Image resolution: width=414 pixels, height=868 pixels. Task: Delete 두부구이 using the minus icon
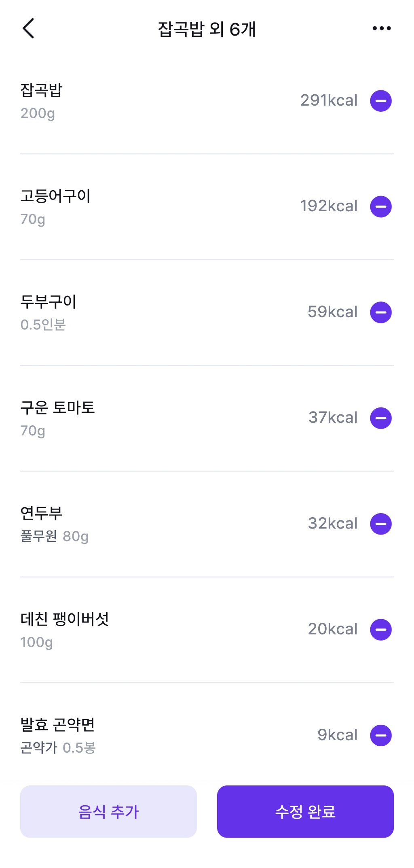pos(381,312)
